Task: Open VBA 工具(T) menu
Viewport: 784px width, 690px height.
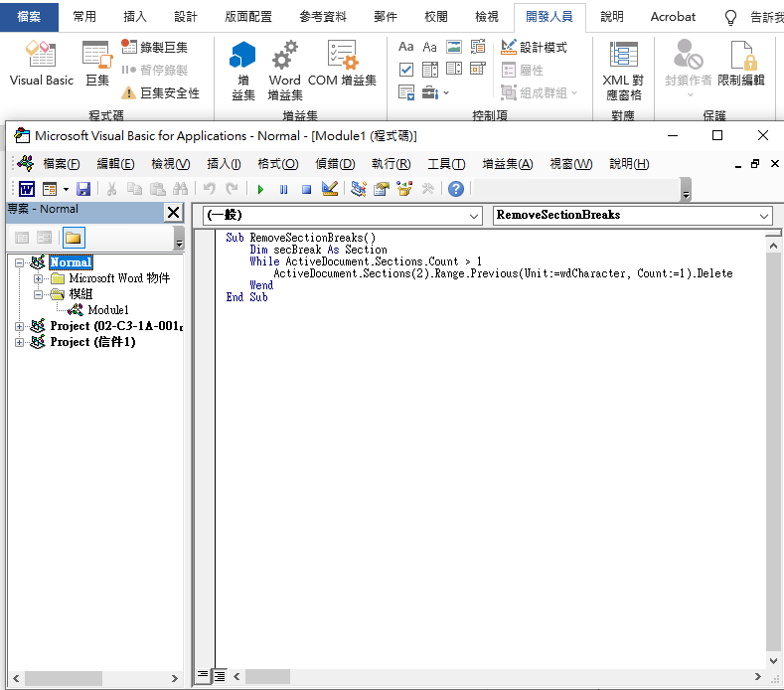Action: coord(446,164)
